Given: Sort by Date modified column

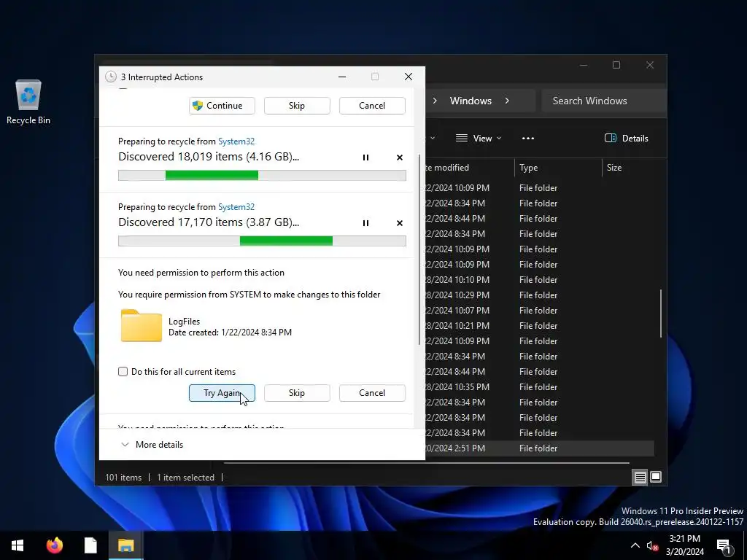Looking at the screenshot, I should click(x=447, y=168).
